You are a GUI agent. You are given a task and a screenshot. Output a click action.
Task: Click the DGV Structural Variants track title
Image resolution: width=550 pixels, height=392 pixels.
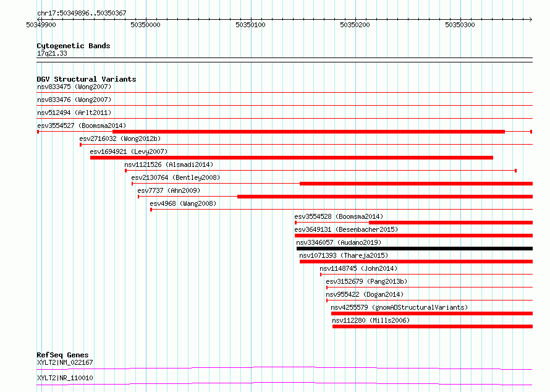pos(87,79)
